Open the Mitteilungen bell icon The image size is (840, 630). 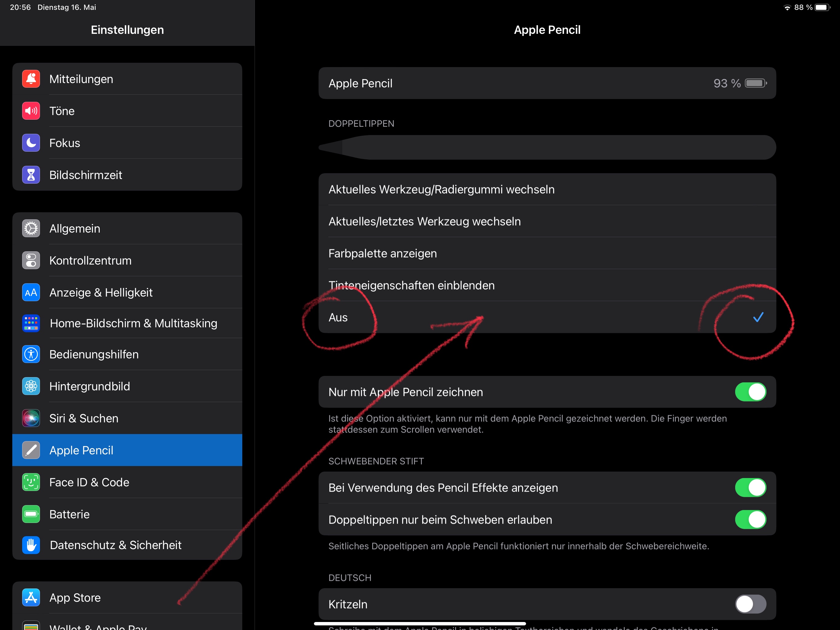(x=31, y=79)
